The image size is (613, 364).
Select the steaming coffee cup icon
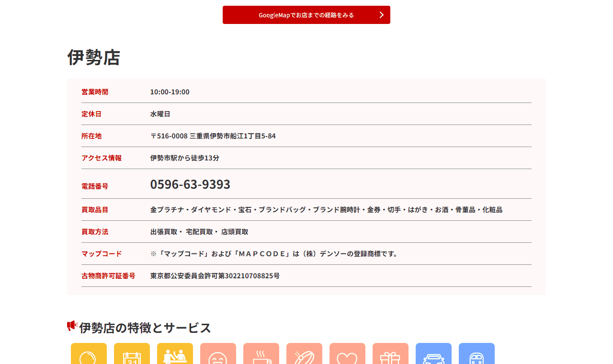point(261,353)
